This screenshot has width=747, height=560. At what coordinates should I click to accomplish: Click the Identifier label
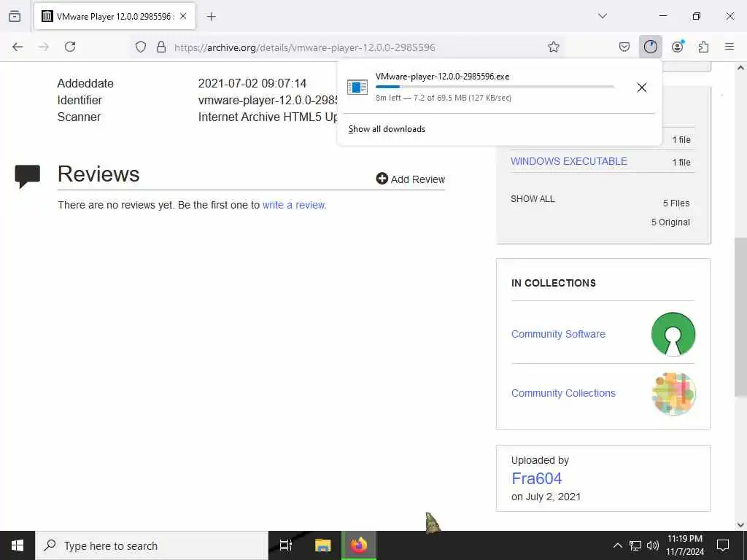pyautogui.click(x=80, y=100)
